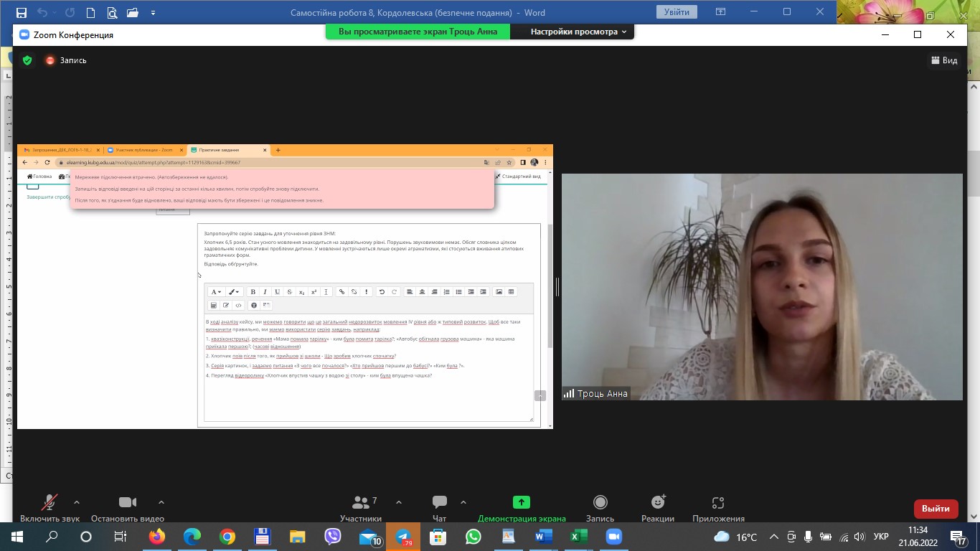
Task: Open the Приложения apps panel
Action: [x=718, y=503]
